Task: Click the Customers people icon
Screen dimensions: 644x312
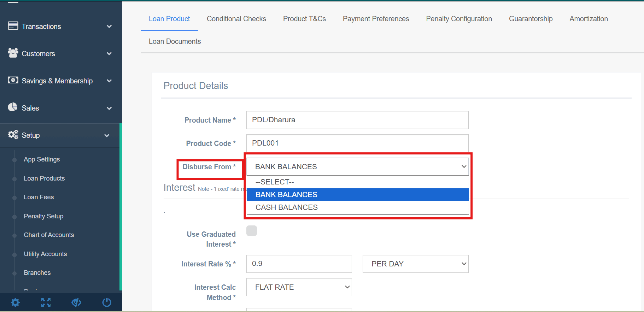Action: 13,53
